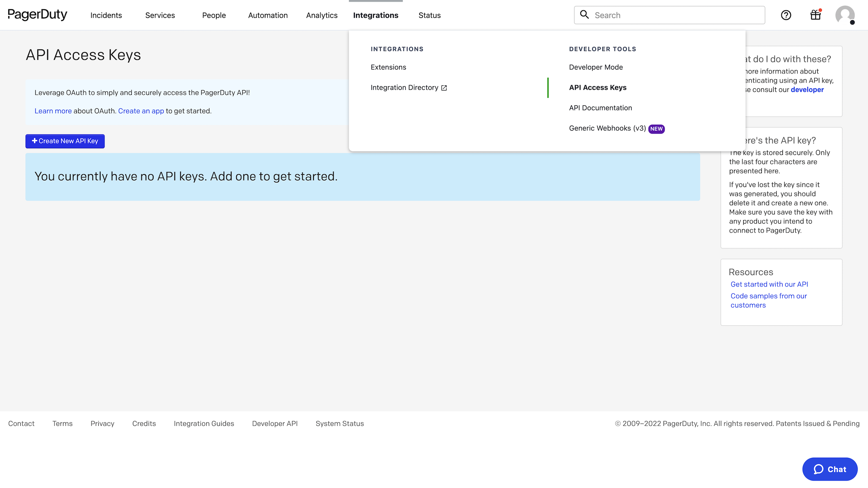This screenshot has height=488, width=868.
Task: Open the Services menu
Action: [160, 15]
